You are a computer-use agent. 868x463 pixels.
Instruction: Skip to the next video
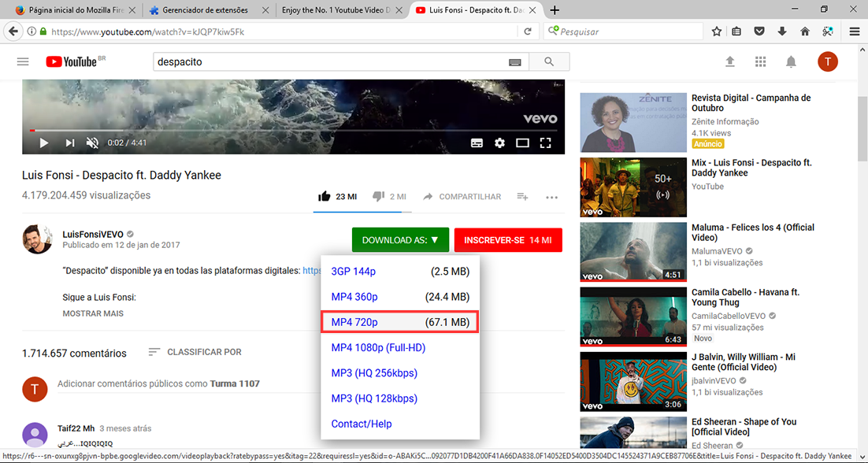pos(70,143)
